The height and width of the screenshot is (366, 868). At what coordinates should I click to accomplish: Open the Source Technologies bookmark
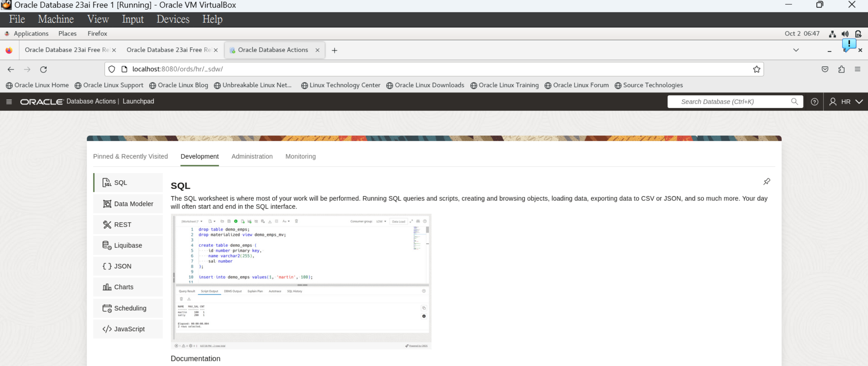click(x=649, y=85)
